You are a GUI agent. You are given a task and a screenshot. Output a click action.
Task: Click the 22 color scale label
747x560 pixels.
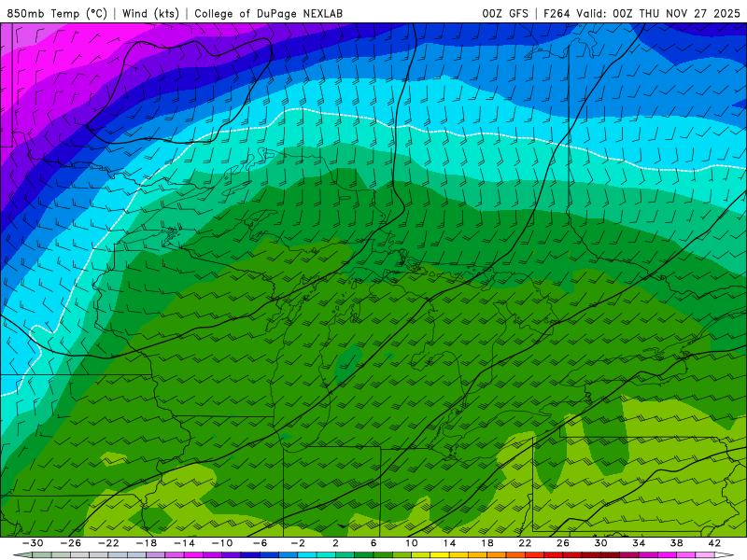coord(525,543)
